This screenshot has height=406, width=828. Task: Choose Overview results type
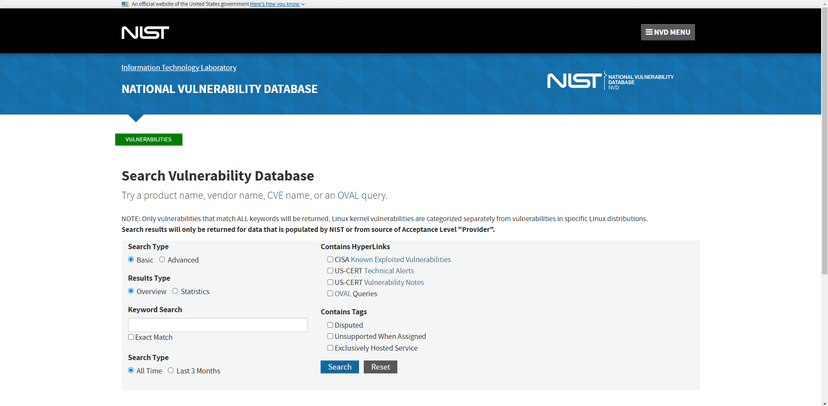pos(131,291)
